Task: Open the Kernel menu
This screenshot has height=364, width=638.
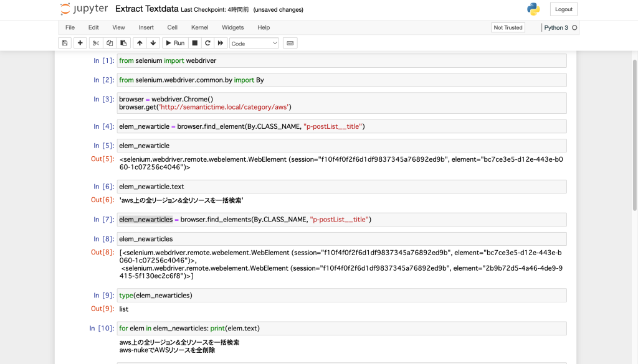Action: pyautogui.click(x=199, y=27)
